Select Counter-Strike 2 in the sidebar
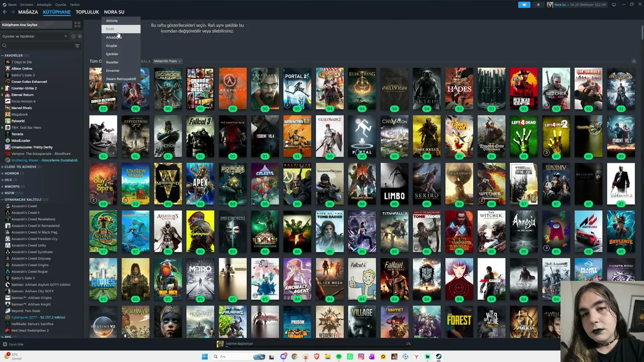 pyautogui.click(x=24, y=88)
